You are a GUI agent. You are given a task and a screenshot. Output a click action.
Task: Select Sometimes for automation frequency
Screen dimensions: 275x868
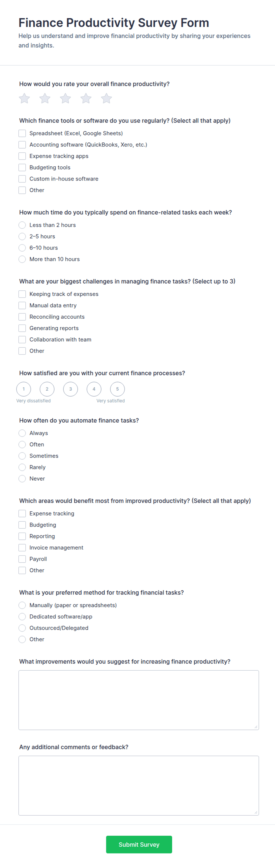pyautogui.click(x=22, y=456)
